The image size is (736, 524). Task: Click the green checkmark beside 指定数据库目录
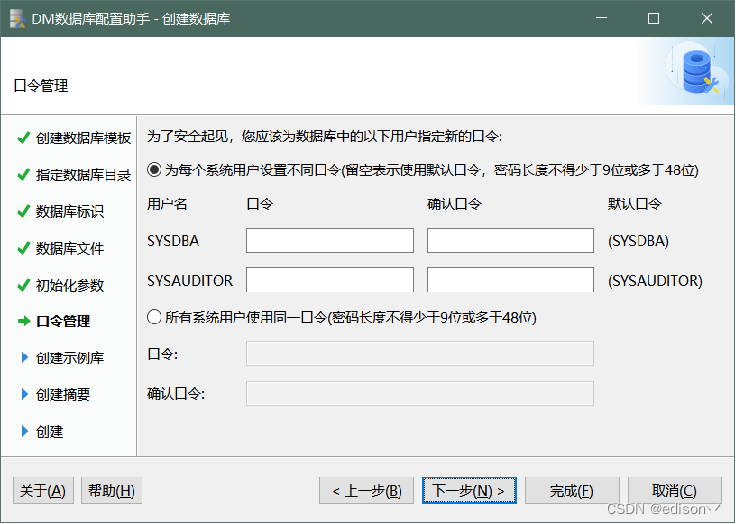coord(23,175)
